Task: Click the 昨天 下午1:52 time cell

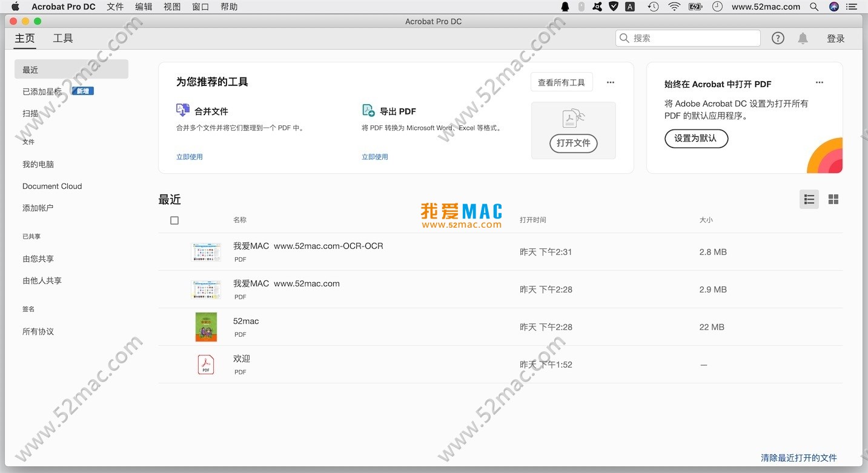Action: [546, 365]
